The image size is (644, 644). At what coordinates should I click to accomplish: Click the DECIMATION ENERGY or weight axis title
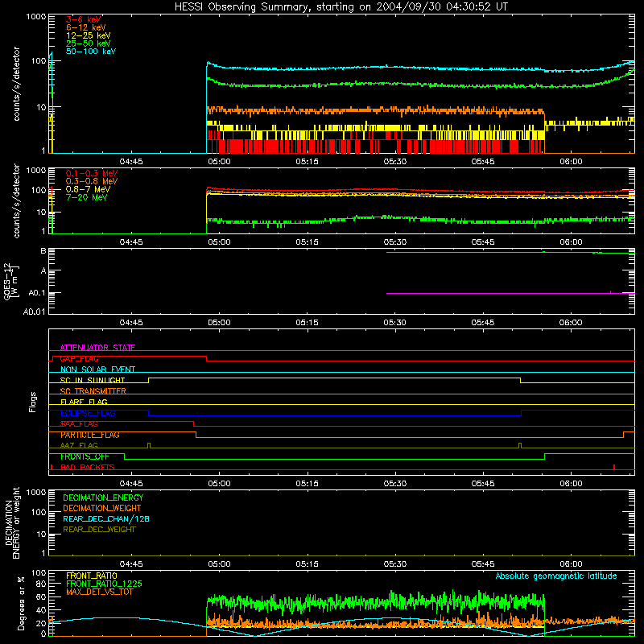(x=12, y=522)
